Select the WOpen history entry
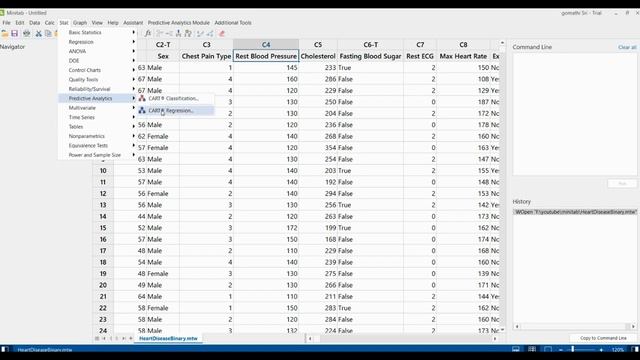Image resolution: width=640 pixels, height=360 pixels. pyautogui.click(x=575, y=212)
